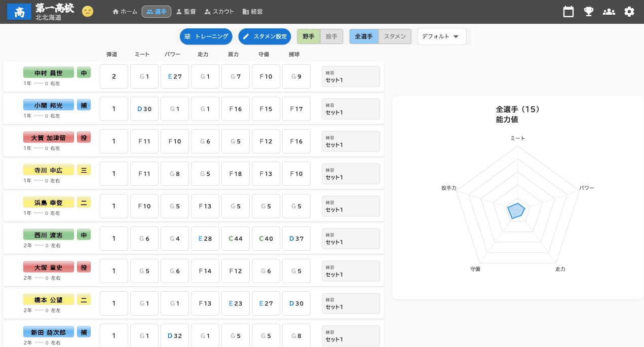Screen dimensions: 644x347
Task: Select player 小関 邦光 name tag
Action: (49, 105)
